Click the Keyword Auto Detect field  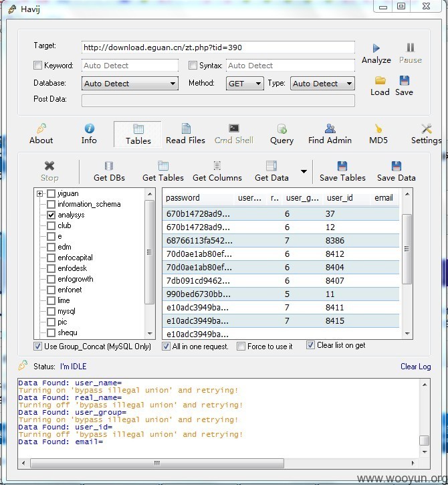130,66
